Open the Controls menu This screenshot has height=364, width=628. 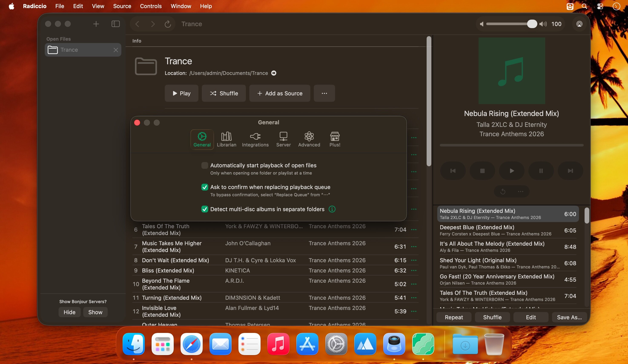151,6
